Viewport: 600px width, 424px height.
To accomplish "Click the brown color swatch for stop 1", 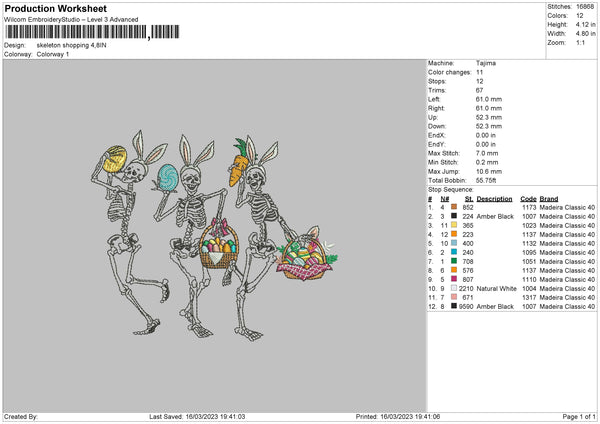I will [454, 207].
